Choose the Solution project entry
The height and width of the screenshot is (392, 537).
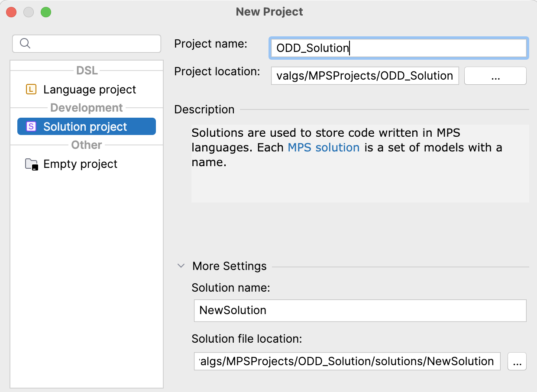[85, 127]
